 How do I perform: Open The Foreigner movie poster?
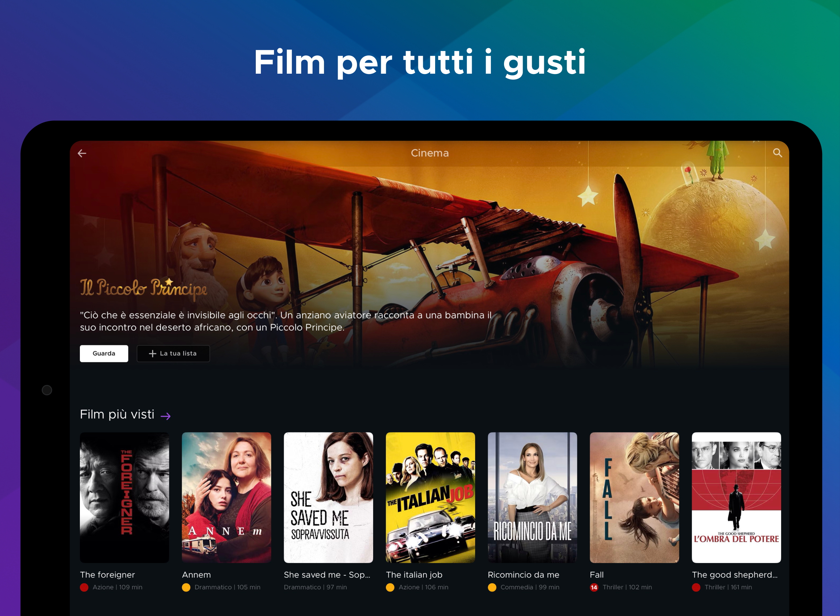pyautogui.click(x=125, y=498)
